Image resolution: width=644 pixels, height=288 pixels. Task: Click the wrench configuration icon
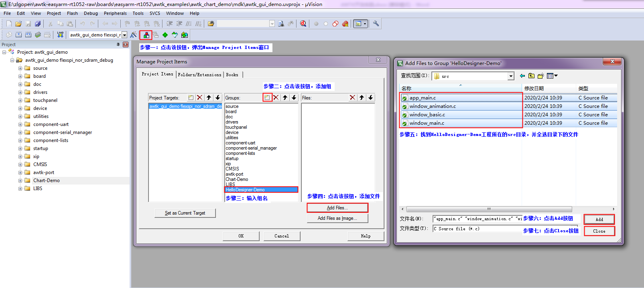point(376,24)
